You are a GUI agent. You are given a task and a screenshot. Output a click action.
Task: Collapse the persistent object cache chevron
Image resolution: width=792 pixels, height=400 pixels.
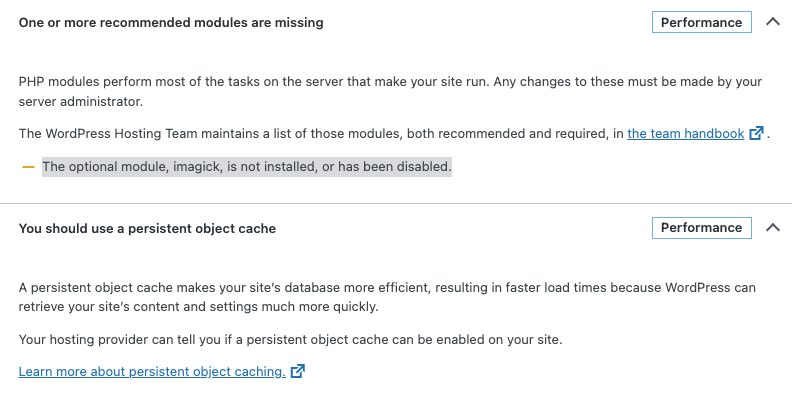pos(772,228)
